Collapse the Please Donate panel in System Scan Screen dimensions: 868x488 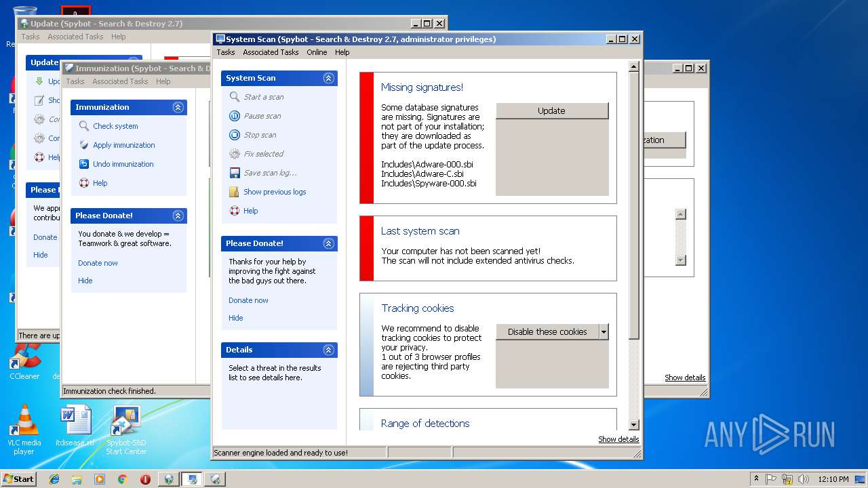click(329, 243)
